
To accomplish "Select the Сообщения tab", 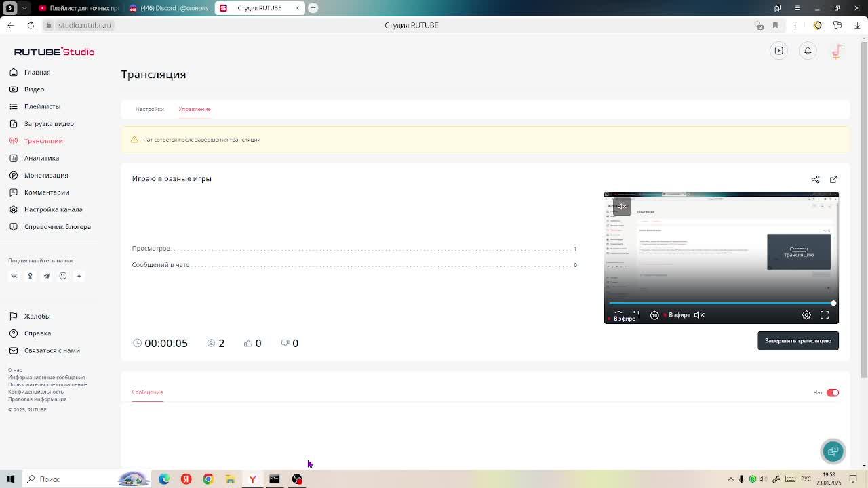I will [x=147, y=392].
